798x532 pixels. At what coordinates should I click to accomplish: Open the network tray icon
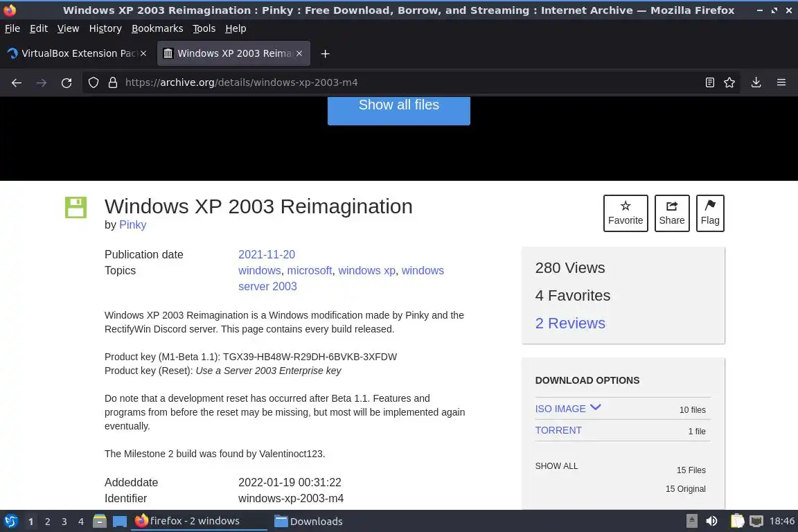[x=756, y=521]
